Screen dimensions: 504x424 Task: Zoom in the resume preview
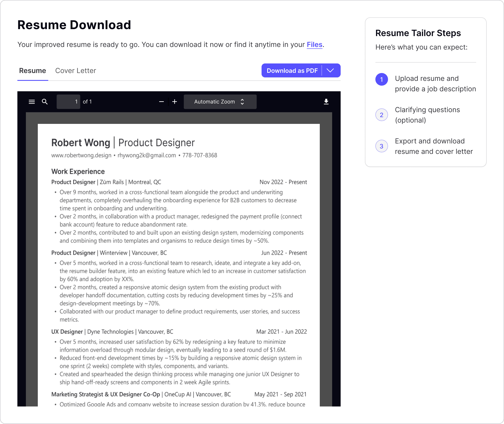click(x=175, y=102)
